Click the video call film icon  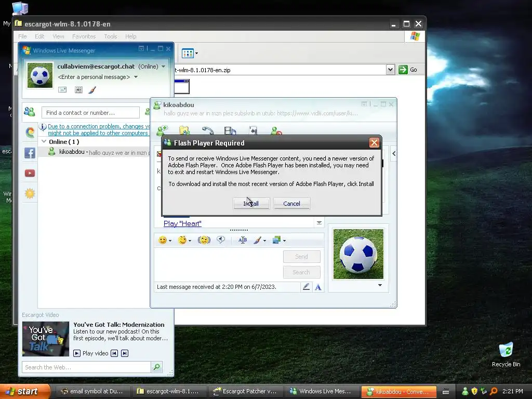(230, 130)
